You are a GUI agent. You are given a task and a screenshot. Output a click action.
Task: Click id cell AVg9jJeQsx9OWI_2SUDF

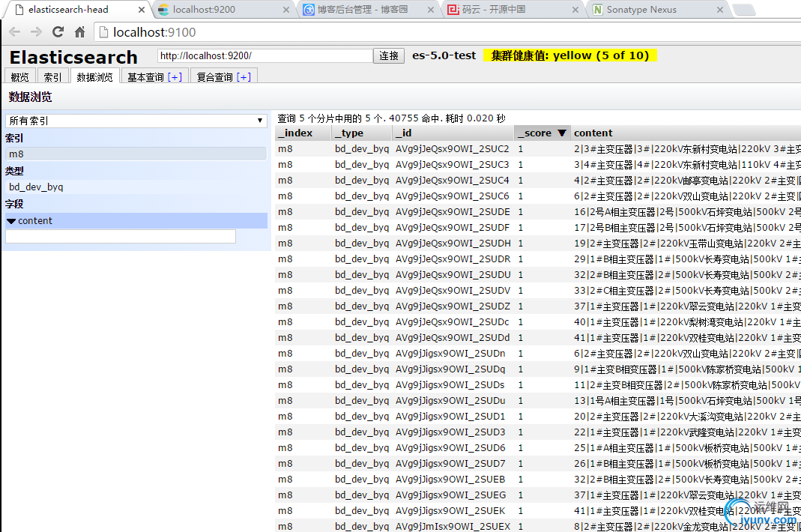(x=453, y=228)
